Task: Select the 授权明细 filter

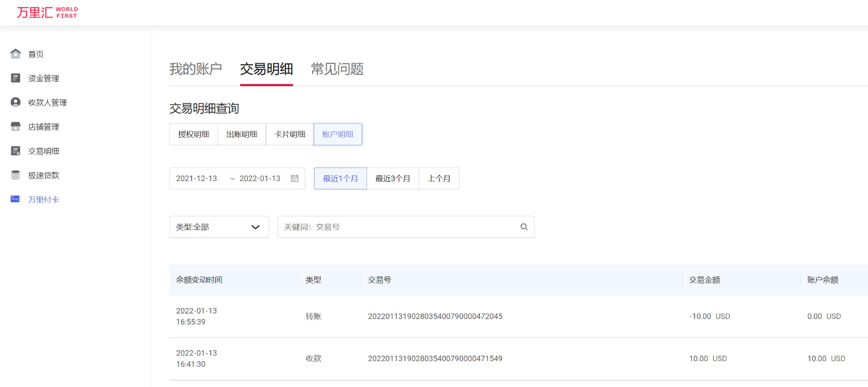Action: pos(194,134)
